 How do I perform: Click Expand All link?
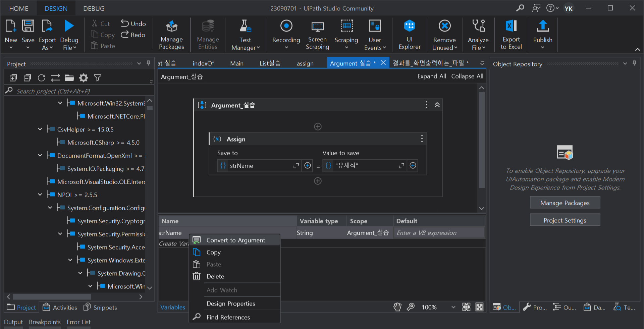pyautogui.click(x=432, y=76)
